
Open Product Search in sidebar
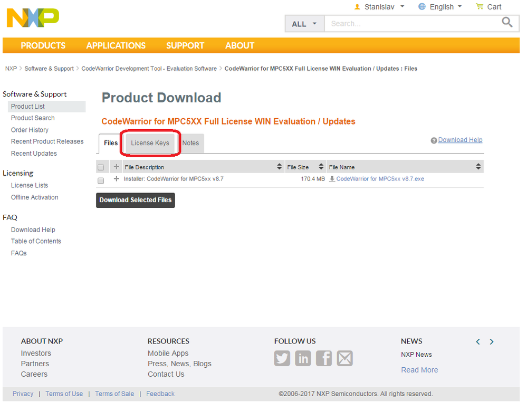(x=33, y=118)
